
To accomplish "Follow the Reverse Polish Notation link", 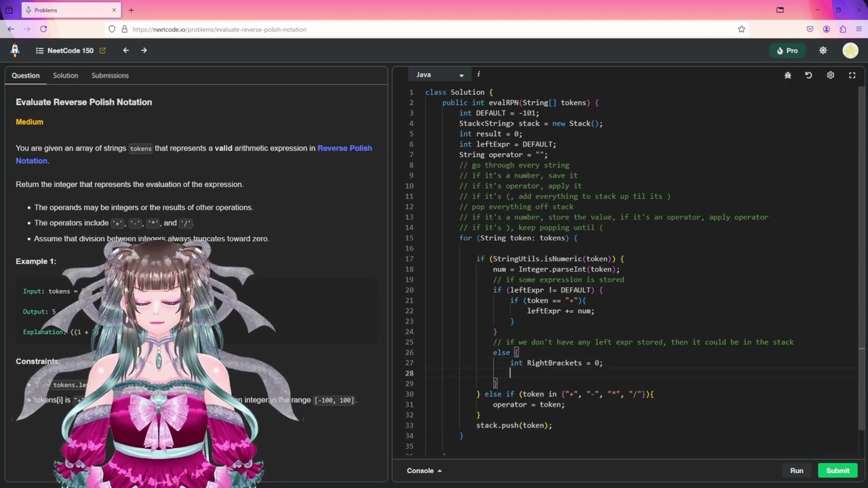I will coord(344,148).
